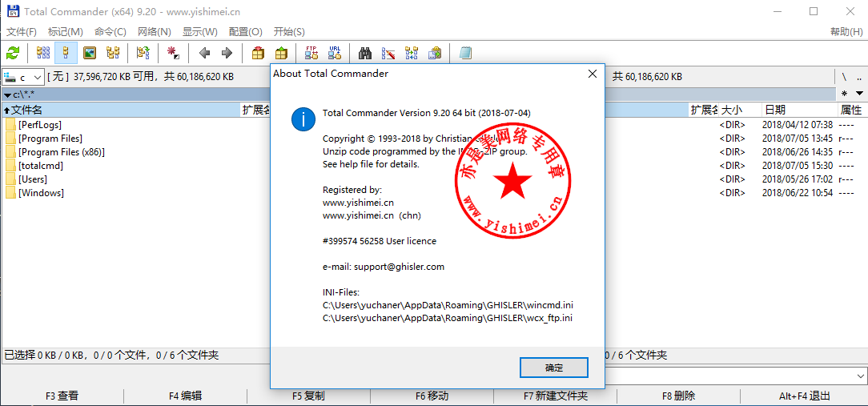Open left panel path c:\*.* history arrow
This screenshot has height=406, width=868.
7,94
